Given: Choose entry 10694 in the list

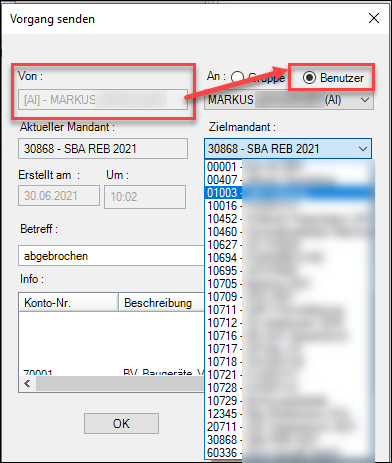Looking at the screenshot, I should [x=289, y=258].
